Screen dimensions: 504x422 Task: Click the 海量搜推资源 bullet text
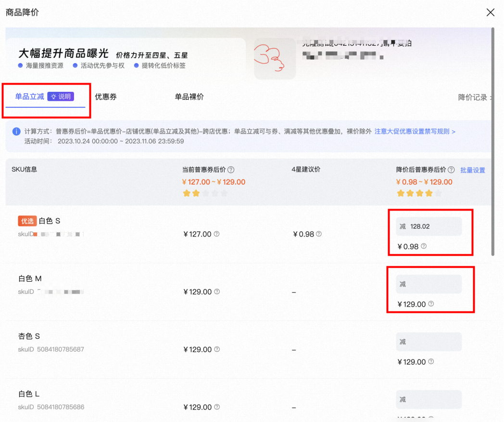tap(44, 65)
